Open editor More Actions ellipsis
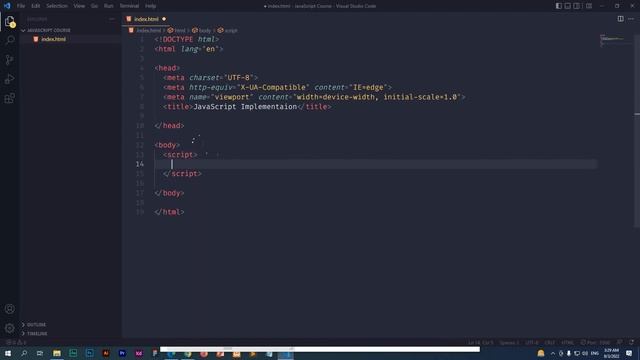 pos(631,19)
